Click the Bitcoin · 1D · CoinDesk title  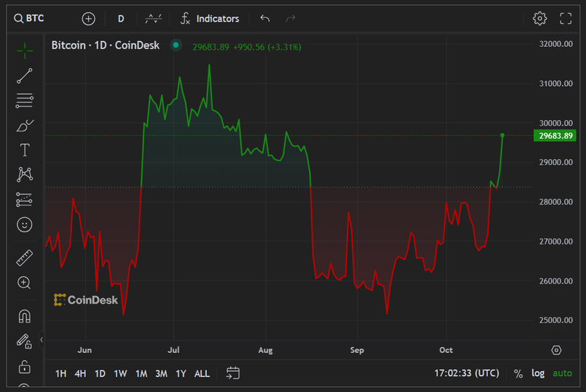click(x=106, y=46)
